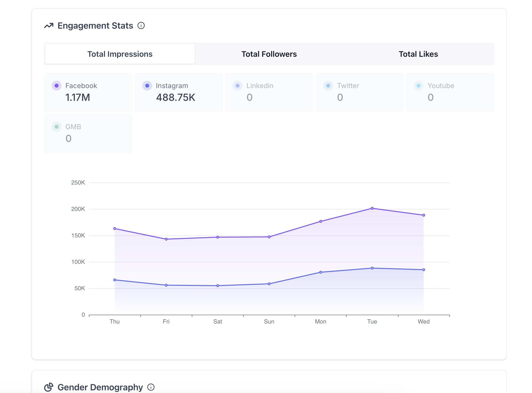Viewport: 532px width, 393px height.
Task: Click the 100K axis label
Action: click(78, 262)
